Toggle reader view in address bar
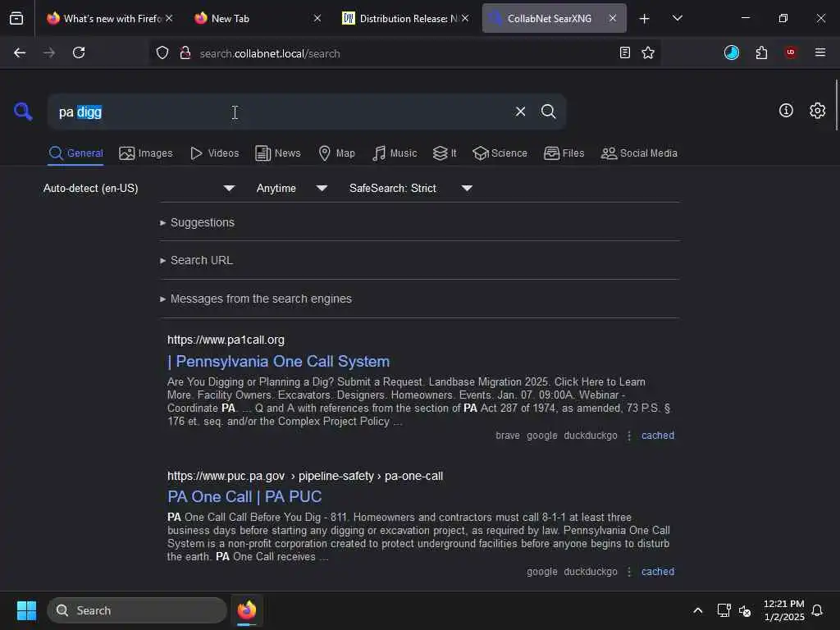This screenshot has width=840, height=630. click(x=624, y=52)
